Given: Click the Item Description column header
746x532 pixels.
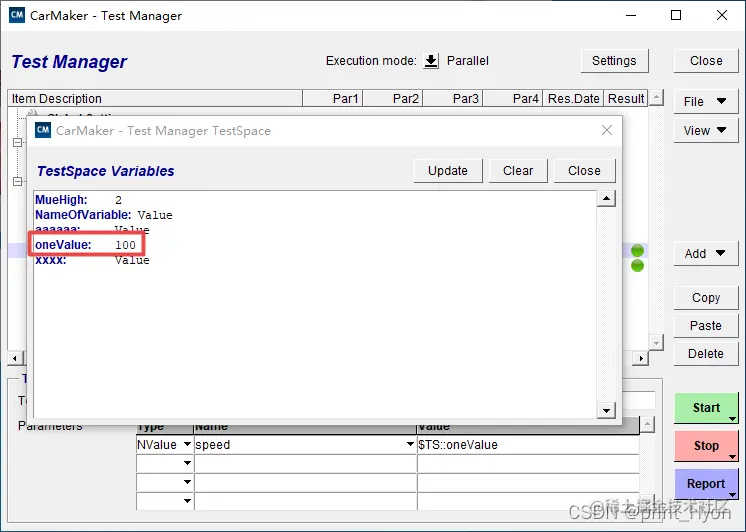Looking at the screenshot, I should (155, 99).
